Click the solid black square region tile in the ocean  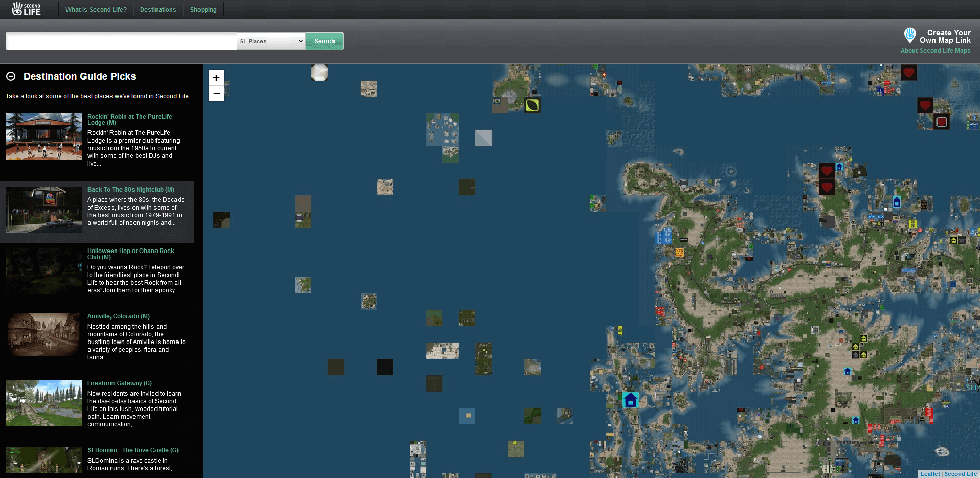[x=385, y=367]
